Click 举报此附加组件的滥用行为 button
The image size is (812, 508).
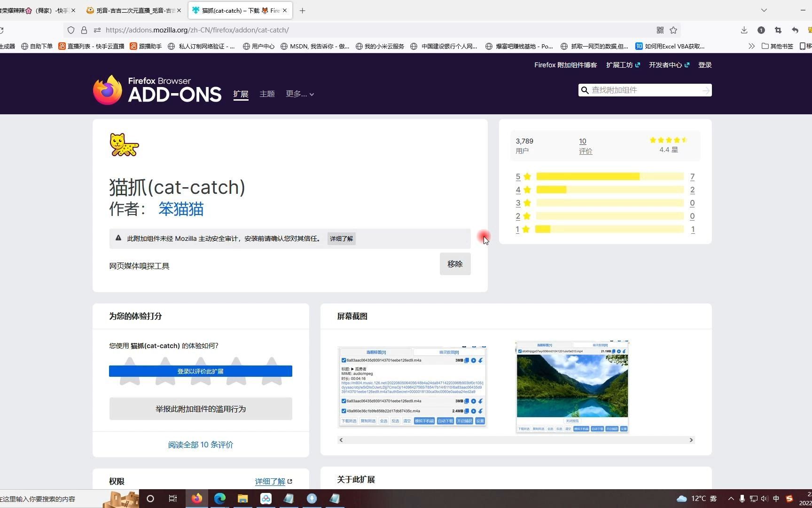[x=201, y=409]
